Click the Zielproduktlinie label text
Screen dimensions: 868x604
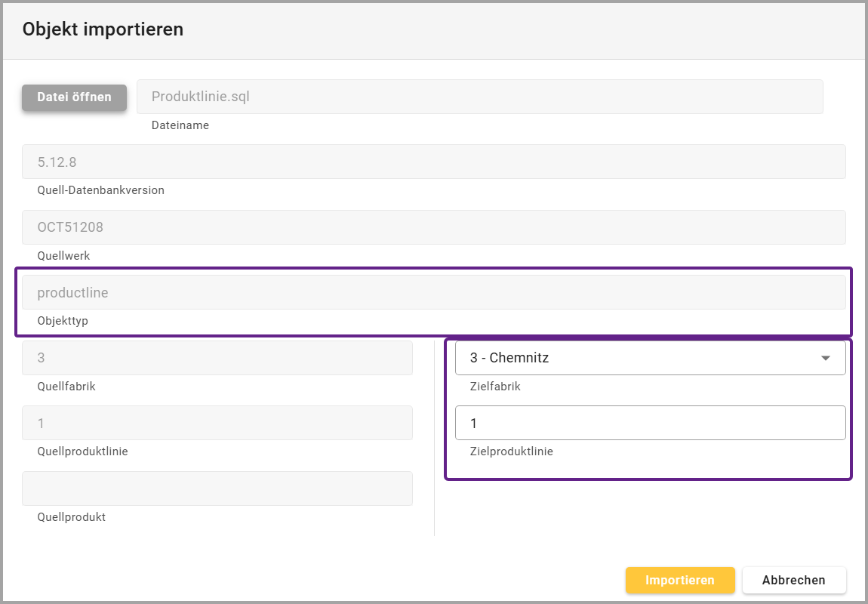(511, 452)
